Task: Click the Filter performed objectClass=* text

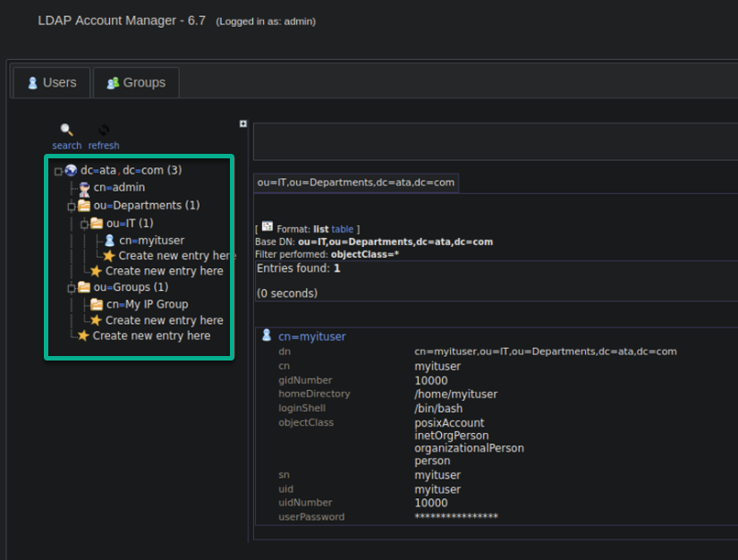Action: click(327, 255)
